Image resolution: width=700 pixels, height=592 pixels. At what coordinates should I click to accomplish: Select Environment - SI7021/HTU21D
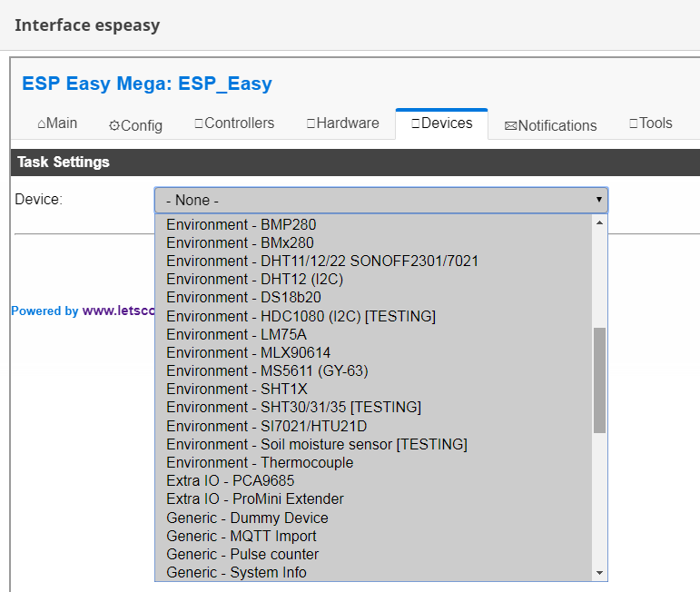pos(373,427)
